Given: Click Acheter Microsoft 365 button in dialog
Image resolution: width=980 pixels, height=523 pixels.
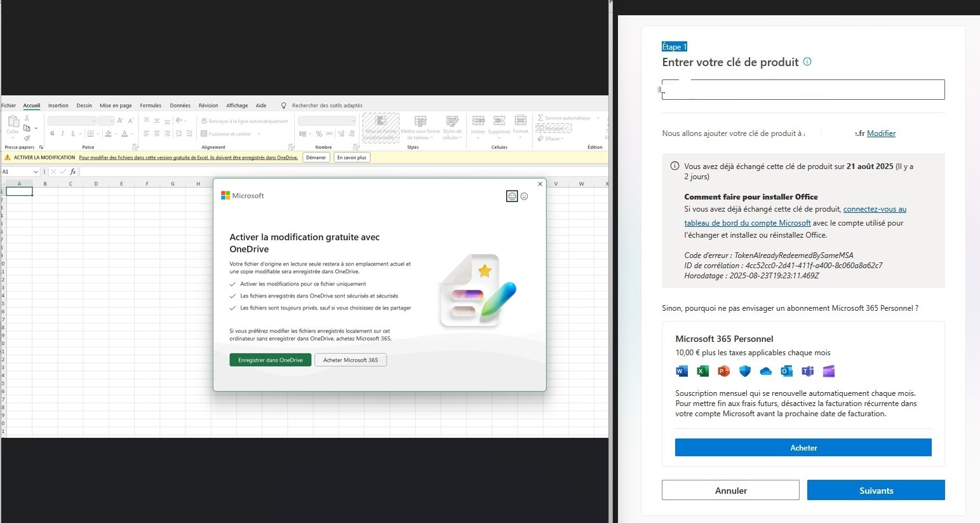Looking at the screenshot, I should pyautogui.click(x=351, y=360).
